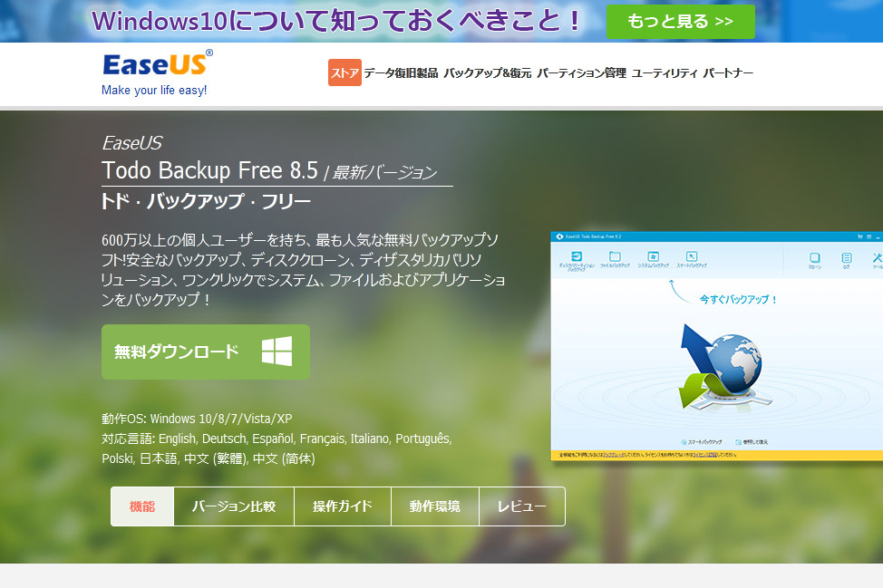
Task: Click the Windows10について知っておくべきこと banner text
Action: (x=336, y=21)
